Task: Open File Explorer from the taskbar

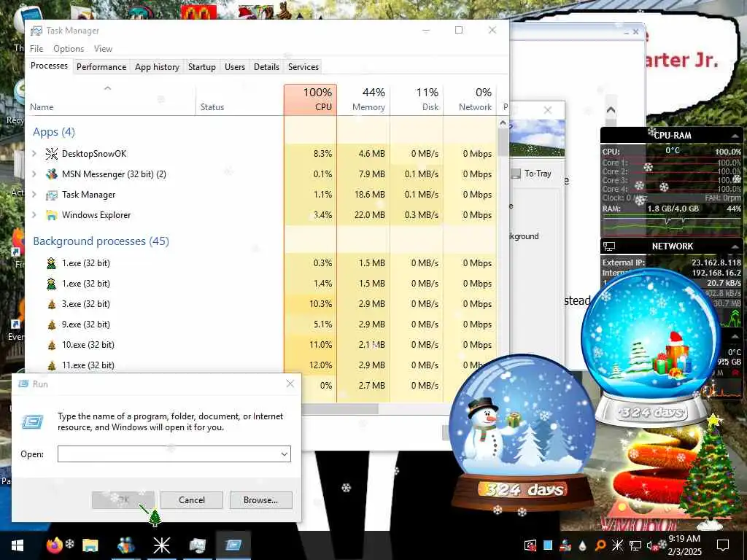Action: click(x=90, y=545)
